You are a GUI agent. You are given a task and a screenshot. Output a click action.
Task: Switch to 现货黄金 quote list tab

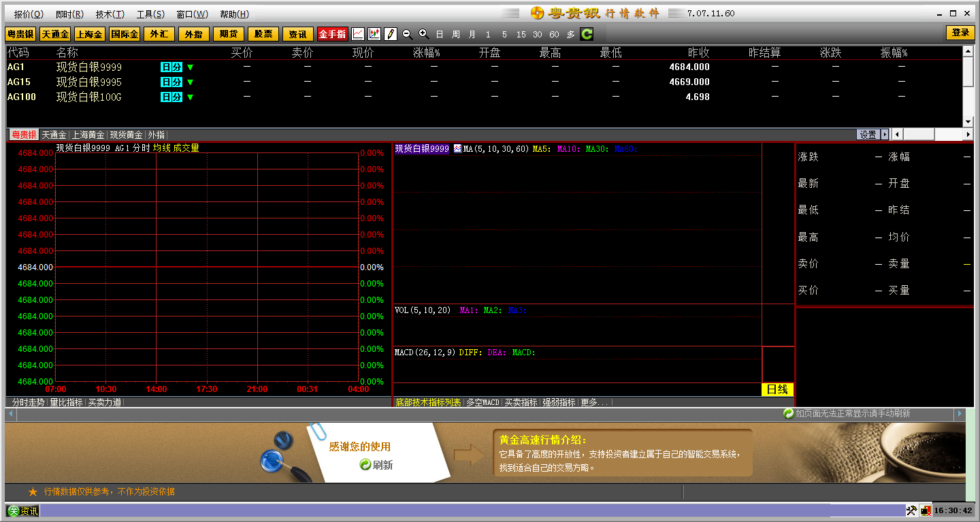(127, 135)
